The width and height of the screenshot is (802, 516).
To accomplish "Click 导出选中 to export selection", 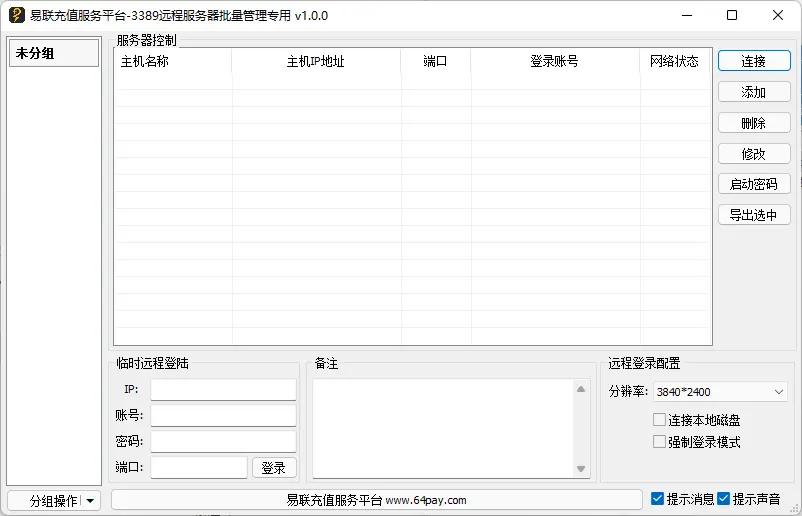I will (753, 215).
